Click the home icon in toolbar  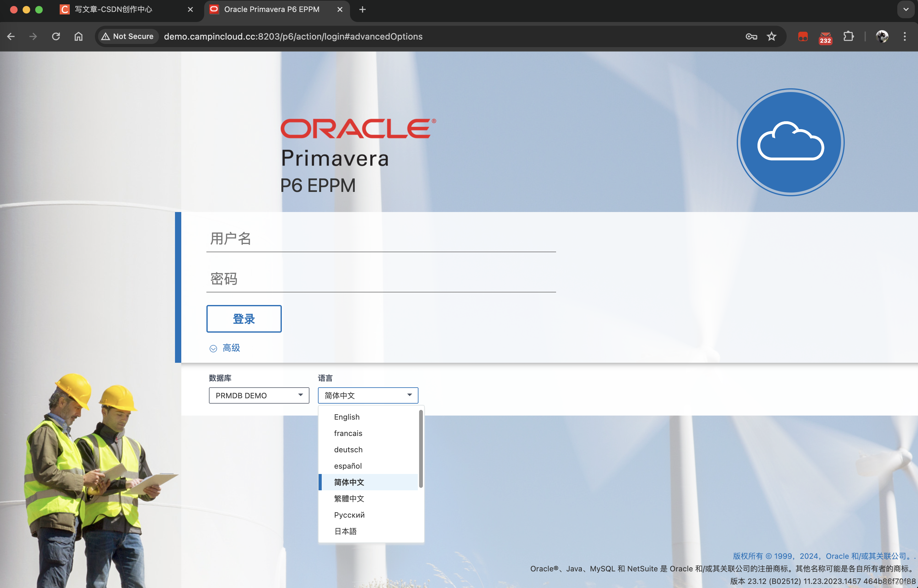click(x=78, y=36)
